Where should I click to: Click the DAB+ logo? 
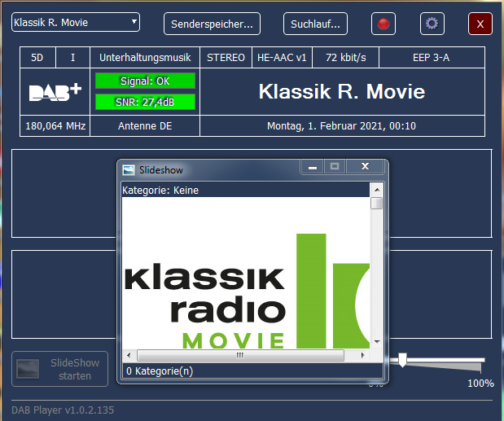pos(55,91)
